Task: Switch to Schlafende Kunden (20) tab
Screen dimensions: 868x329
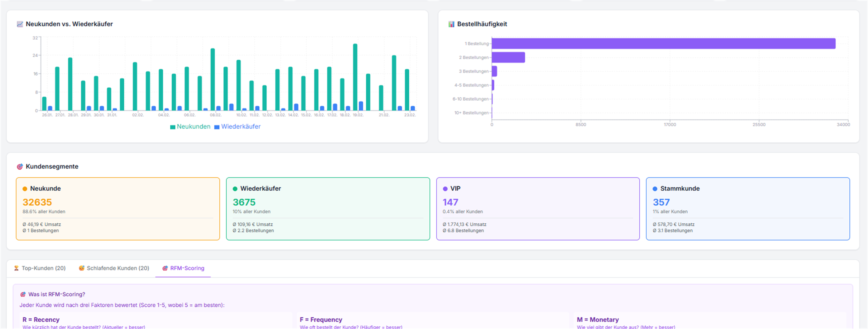Action: (118, 268)
